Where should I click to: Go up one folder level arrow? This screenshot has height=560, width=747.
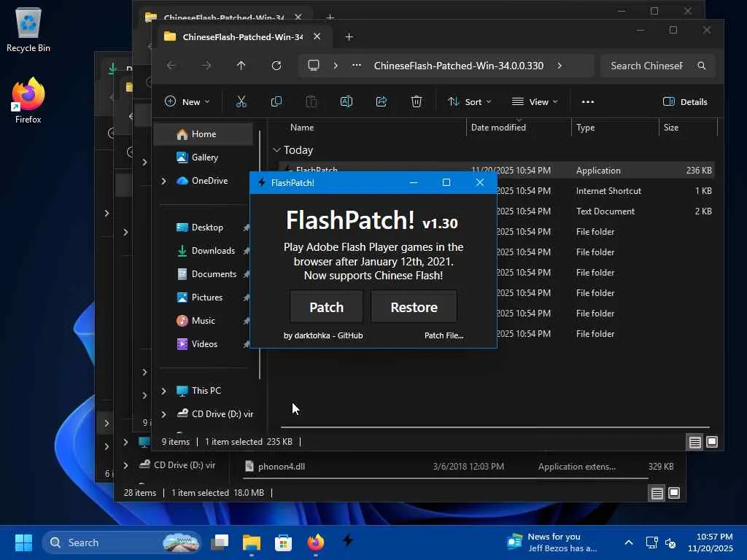pos(241,65)
